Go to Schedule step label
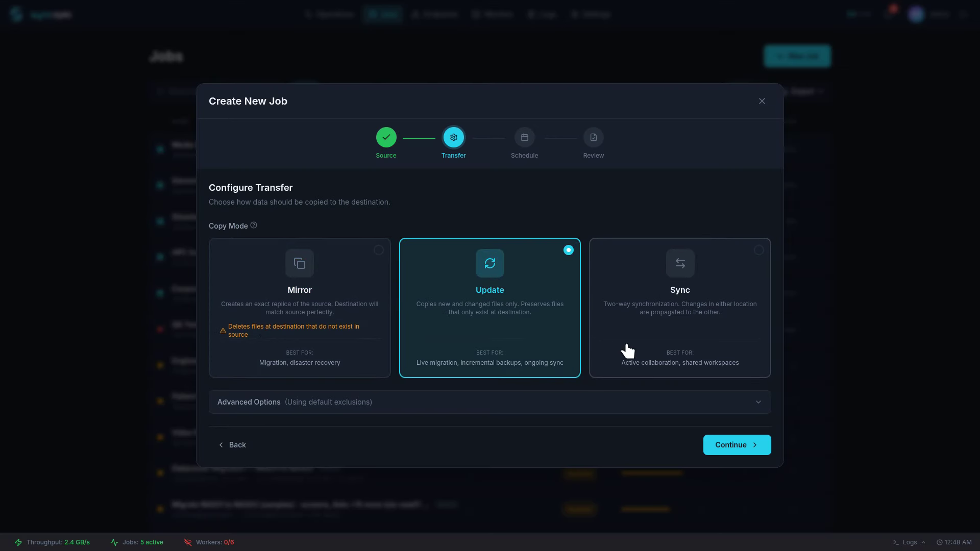This screenshot has width=980, height=551. [524, 156]
